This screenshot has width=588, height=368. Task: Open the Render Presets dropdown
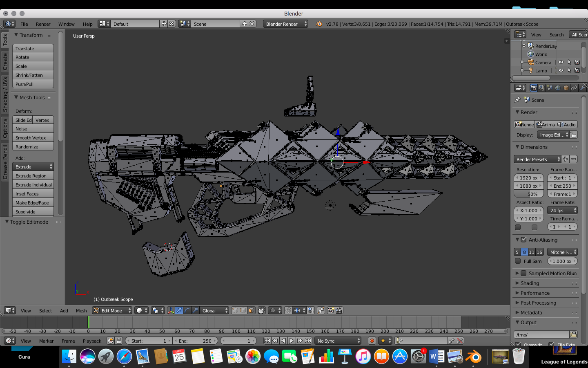click(x=537, y=159)
